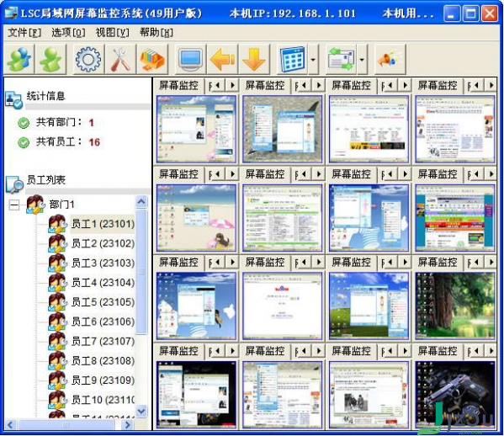
Task: Open settings with the blue gear icon
Action: [88, 59]
